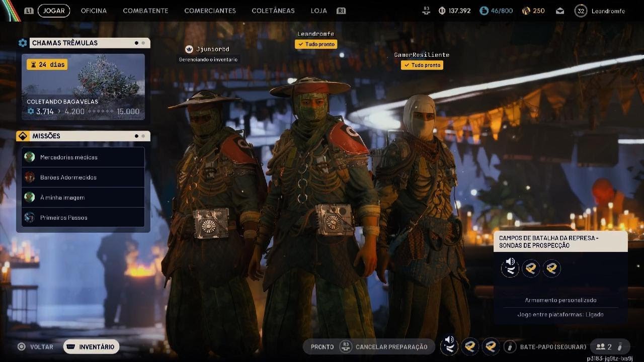Click the gear icon beside CHAMAS TRÊMULAS
Image resolution: width=644 pixels, height=362 pixels.
23,43
